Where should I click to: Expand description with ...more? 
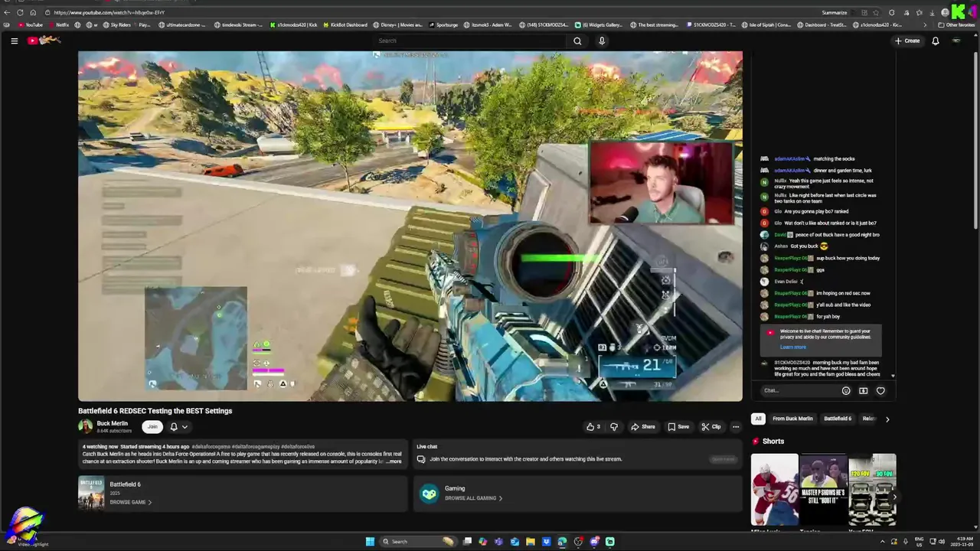coord(394,461)
